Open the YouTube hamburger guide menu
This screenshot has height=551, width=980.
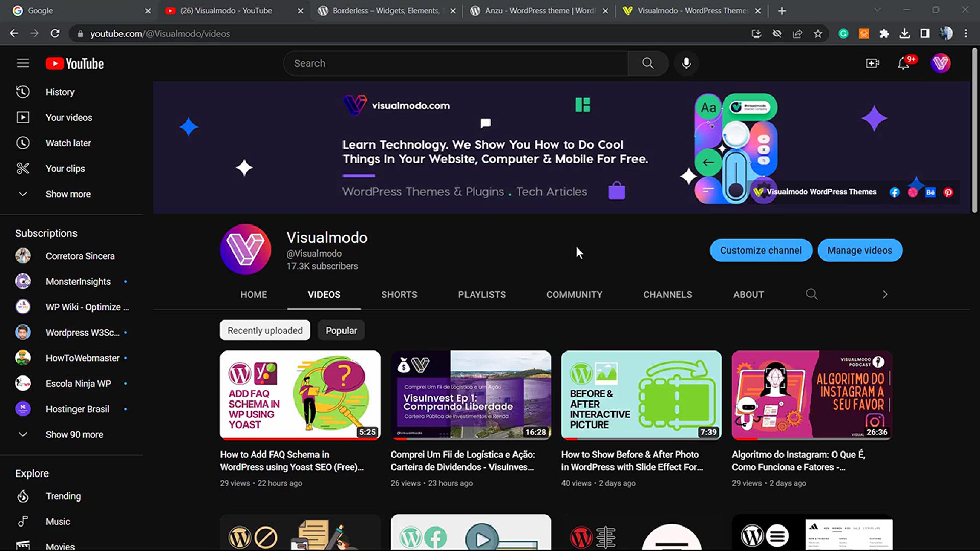pyautogui.click(x=22, y=63)
